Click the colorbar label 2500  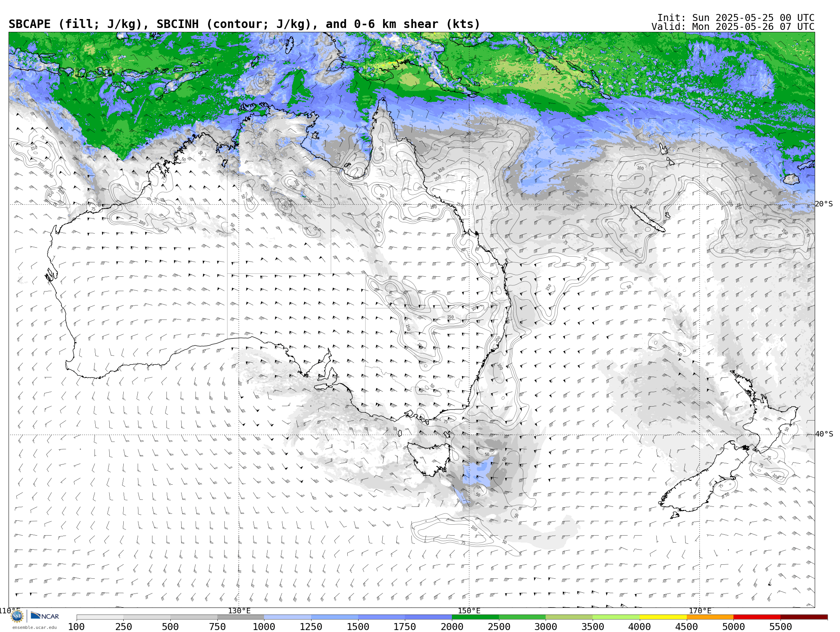click(499, 627)
